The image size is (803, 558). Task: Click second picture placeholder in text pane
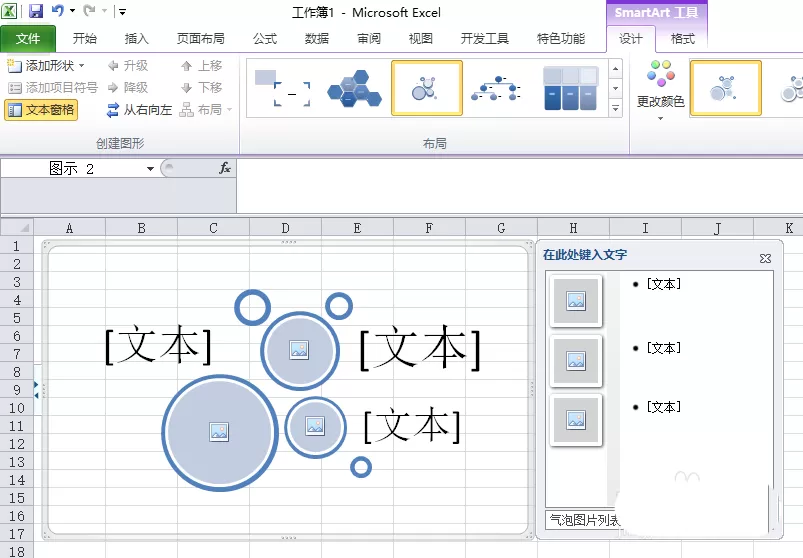576,360
